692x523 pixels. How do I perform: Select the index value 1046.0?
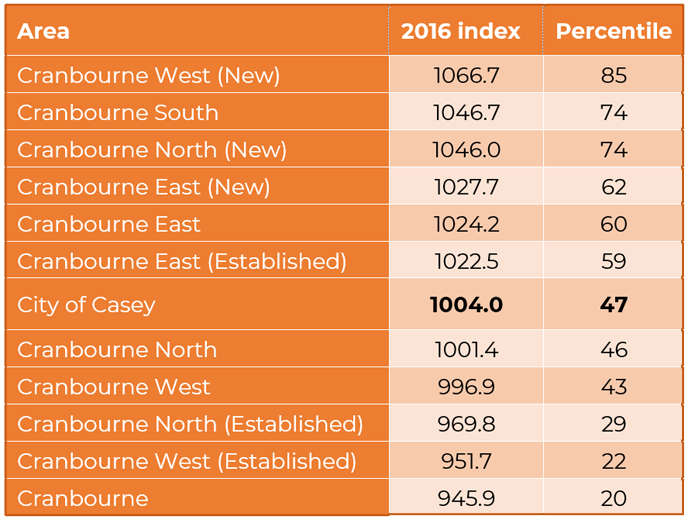pyautogui.click(x=465, y=150)
